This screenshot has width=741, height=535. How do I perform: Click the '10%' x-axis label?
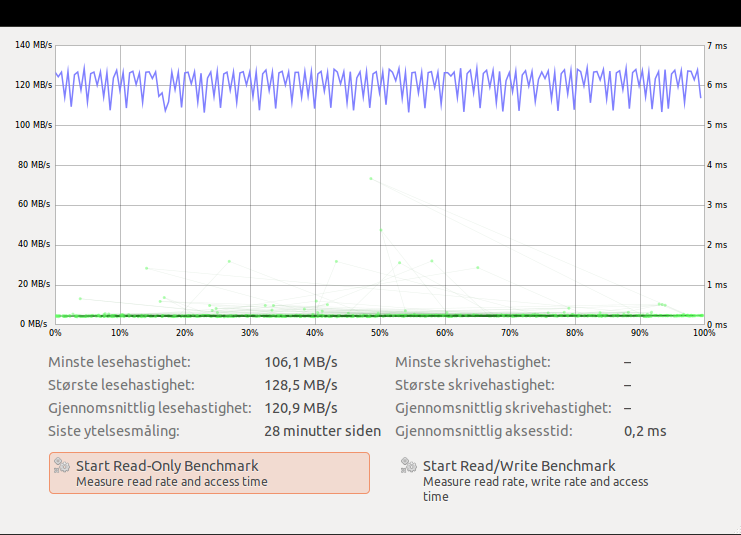[120, 333]
